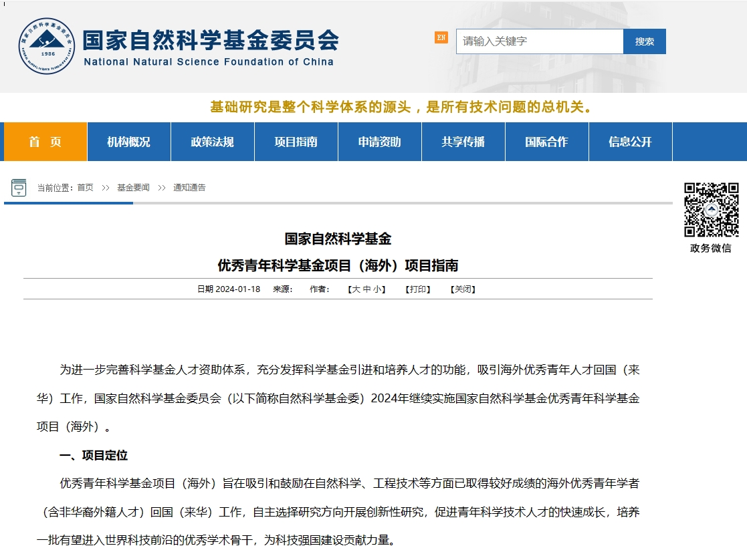Focus the keyword search input field

(539, 41)
